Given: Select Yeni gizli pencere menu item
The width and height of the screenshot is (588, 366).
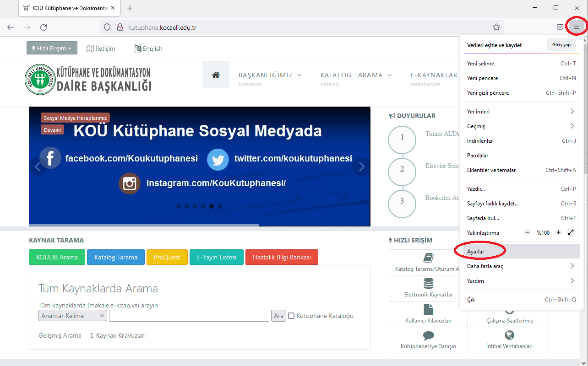Looking at the screenshot, I should coord(521,93).
